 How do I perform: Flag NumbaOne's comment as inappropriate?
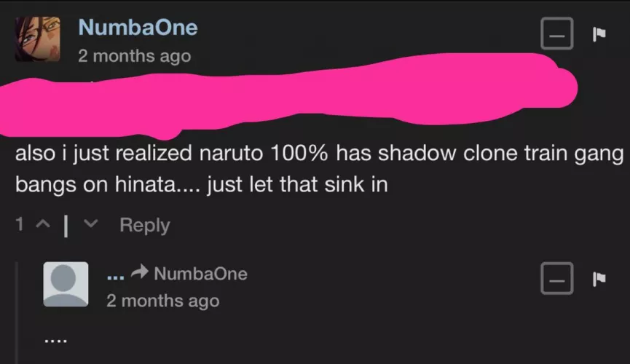coord(599,35)
